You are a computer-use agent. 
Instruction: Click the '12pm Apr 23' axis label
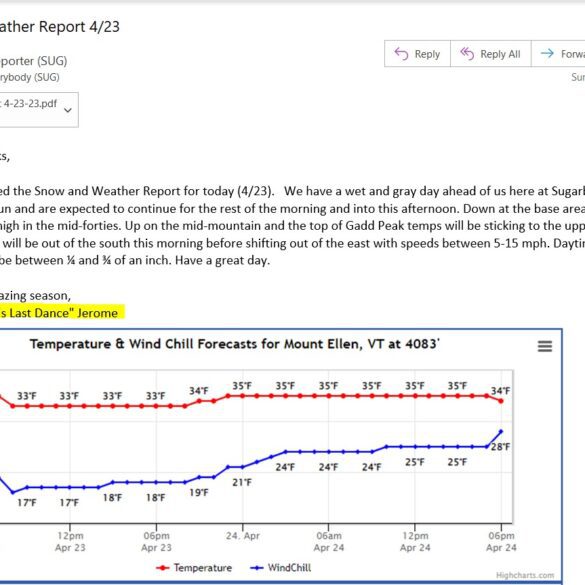click(x=70, y=541)
